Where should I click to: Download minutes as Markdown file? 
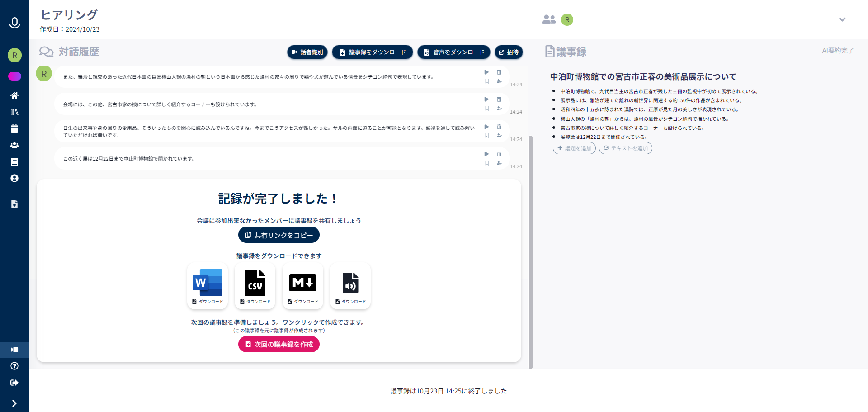(x=302, y=286)
